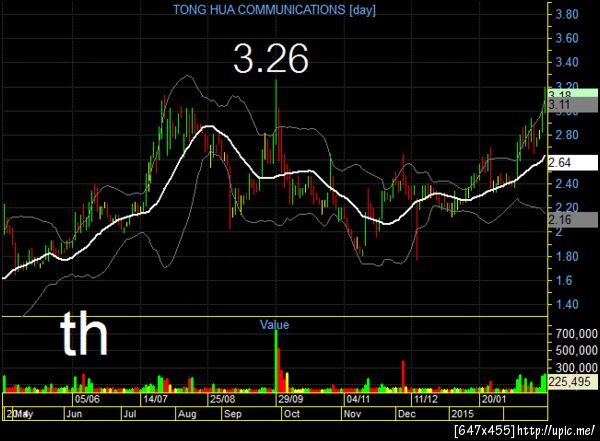Select the Aug month segment
This screenshot has height=441, width=600.
[x=199, y=414]
